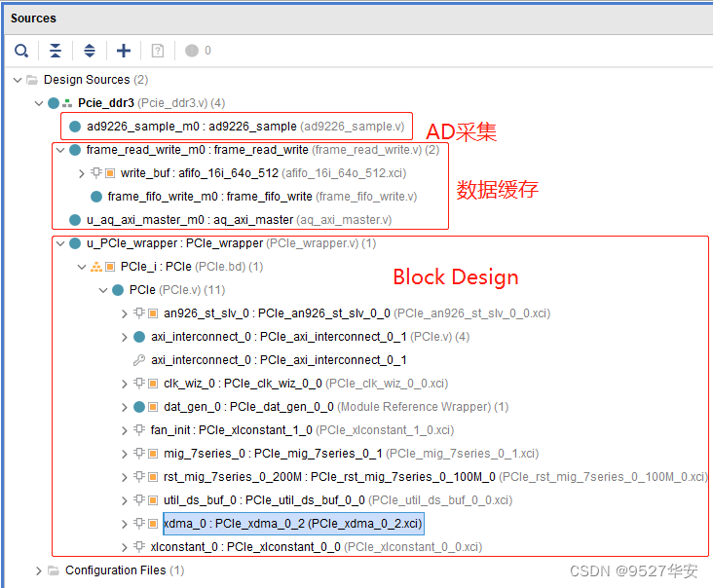This screenshot has width=713, height=588.
Task: Expand the clk_wiz_0 node
Action: (x=124, y=384)
